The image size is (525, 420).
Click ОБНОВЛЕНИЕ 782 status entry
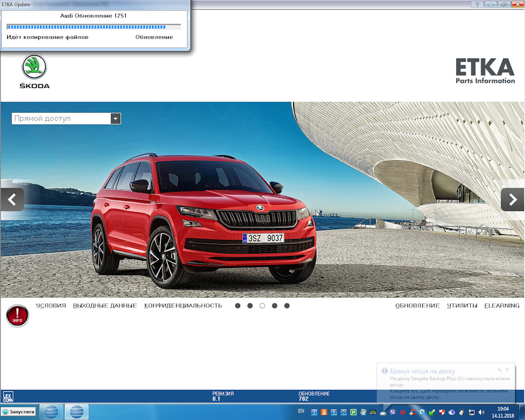[314, 396]
